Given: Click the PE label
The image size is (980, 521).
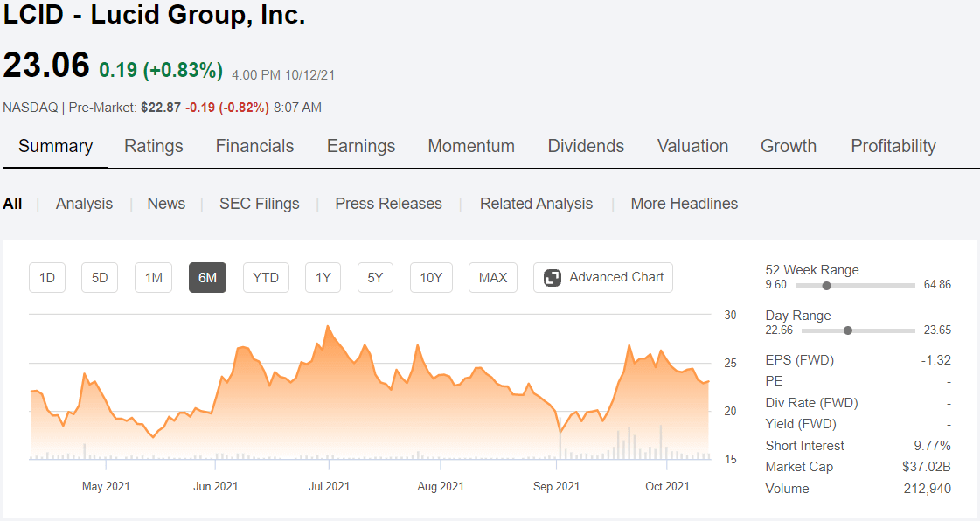Looking at the screenshot, I should pyautogui.click(x=774, y=381).
